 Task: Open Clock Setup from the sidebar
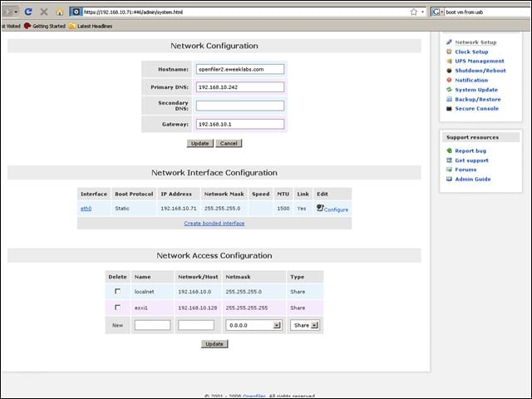point(471,52)
